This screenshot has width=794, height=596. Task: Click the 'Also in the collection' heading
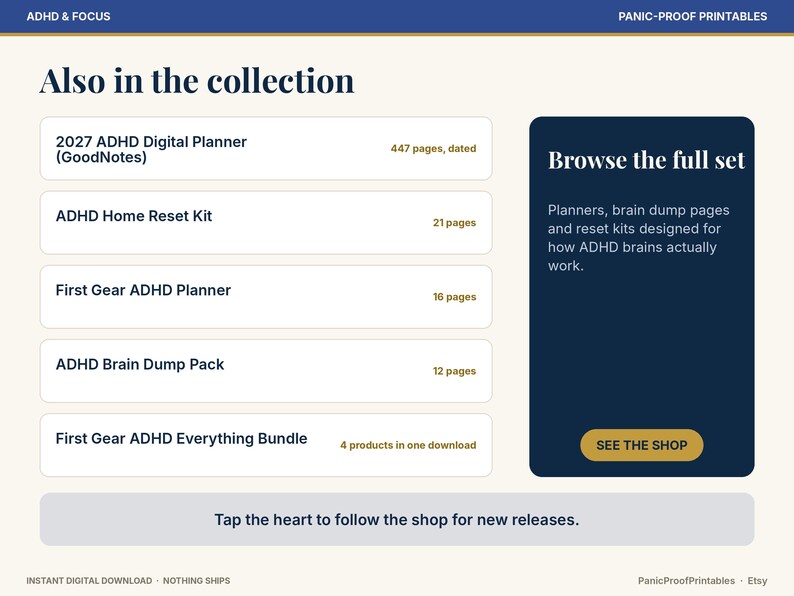click(197, 81)
